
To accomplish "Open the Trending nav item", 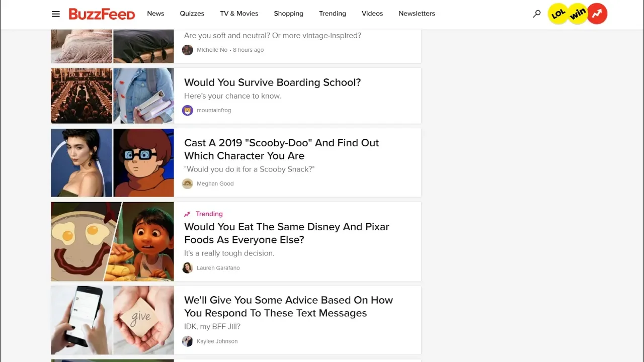I will pos(333,14).
